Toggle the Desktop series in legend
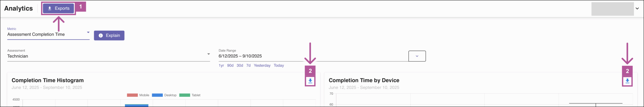Image resolution: width=644 pixels, height=107 pixels. [164, 95]
